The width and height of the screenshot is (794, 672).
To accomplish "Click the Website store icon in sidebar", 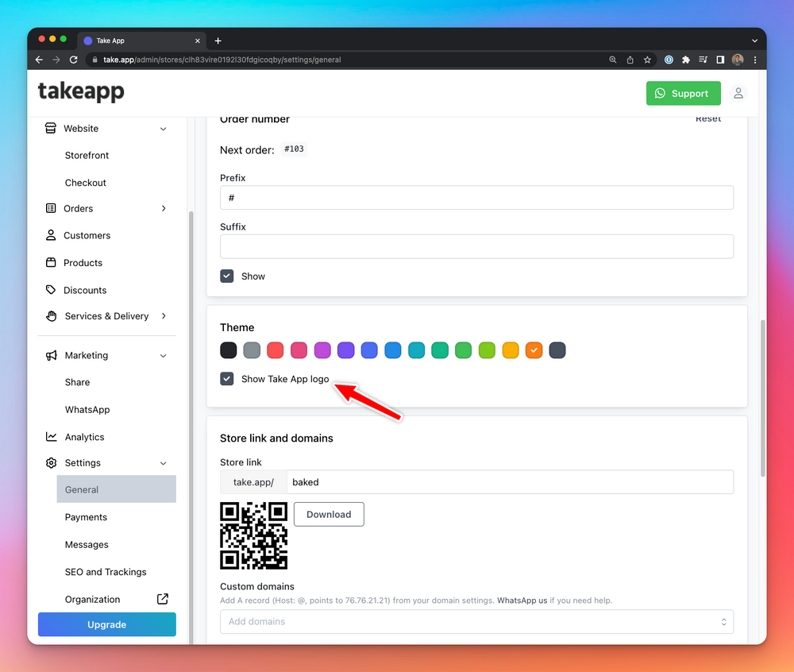I will pyautogui.click(x=51, y=128).
